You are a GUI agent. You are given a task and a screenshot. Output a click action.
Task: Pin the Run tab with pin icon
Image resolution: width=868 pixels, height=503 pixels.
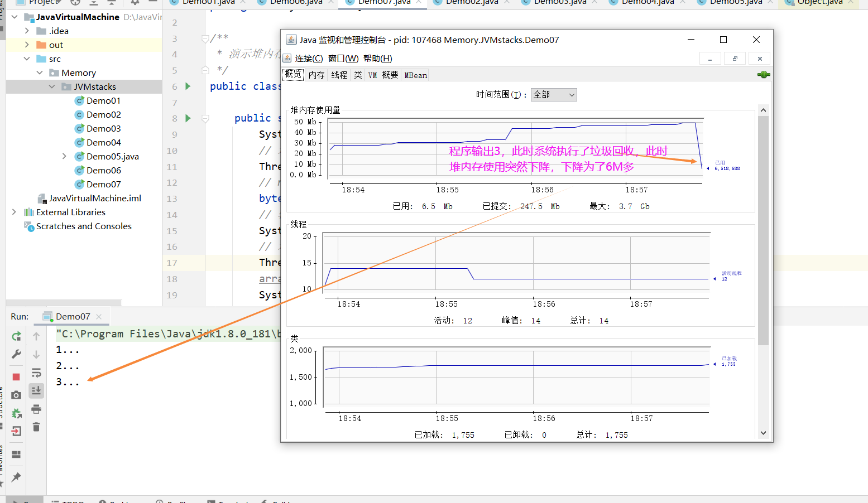pyautogui.click(x=16, y=477)
